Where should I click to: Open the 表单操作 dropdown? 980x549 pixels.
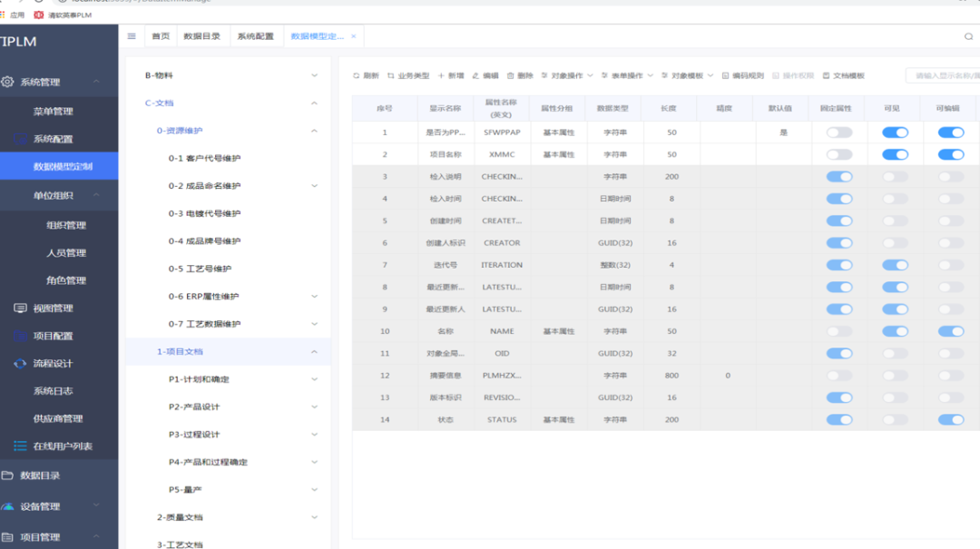pos(627,75)
